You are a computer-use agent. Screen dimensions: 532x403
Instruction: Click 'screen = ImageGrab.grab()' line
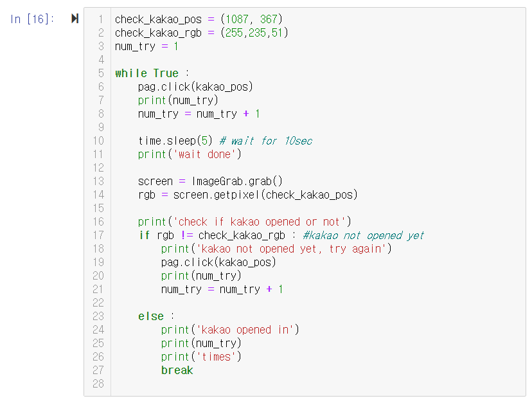pos(210,181)
